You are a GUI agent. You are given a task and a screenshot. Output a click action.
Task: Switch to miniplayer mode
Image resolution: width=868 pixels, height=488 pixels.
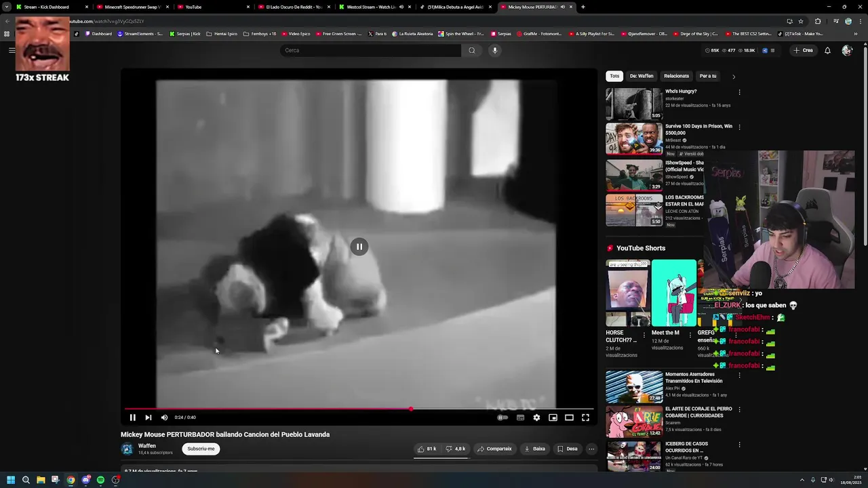tap(553, 418)
